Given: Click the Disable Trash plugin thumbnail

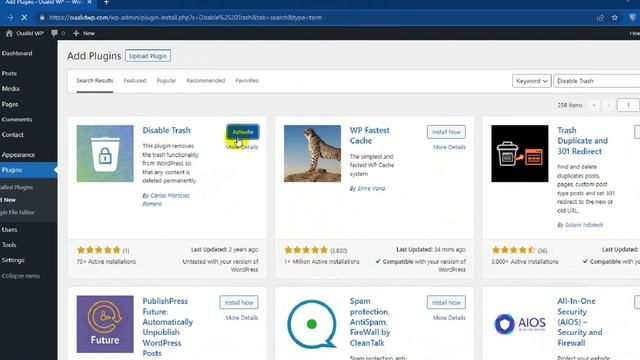Looking at the screenshot, I should 105,153.
